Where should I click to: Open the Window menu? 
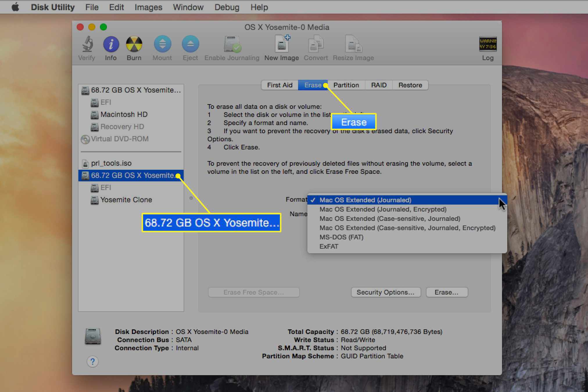pos(188,7)
